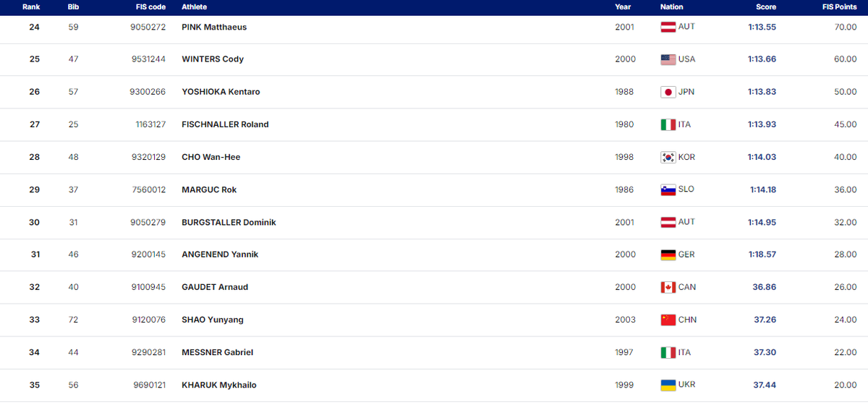
Task: Click the Score column header
Action: (x=765, y=7)
